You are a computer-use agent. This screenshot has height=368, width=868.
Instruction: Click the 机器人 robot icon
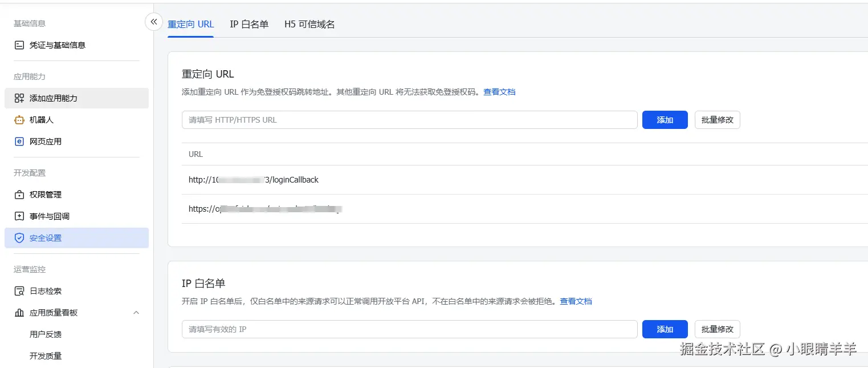click(x=19, y=120)
